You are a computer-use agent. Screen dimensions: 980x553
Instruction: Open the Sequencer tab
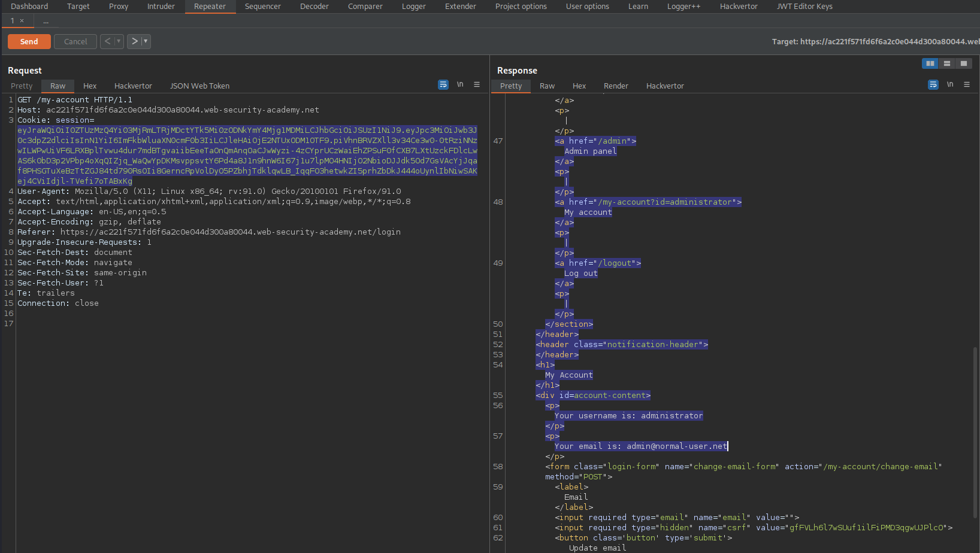(x=263, y=7)
